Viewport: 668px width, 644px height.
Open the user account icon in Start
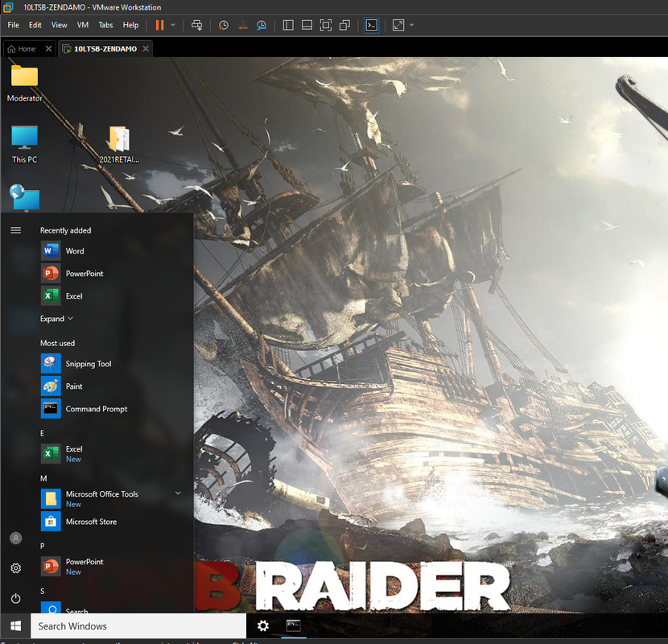point(16,538)
